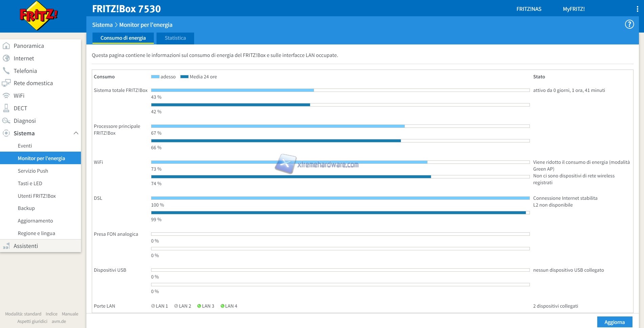The height and width of the screenshot is (328, 644).
Task: Open the Assistenti section
Action: tap(26, 246)
